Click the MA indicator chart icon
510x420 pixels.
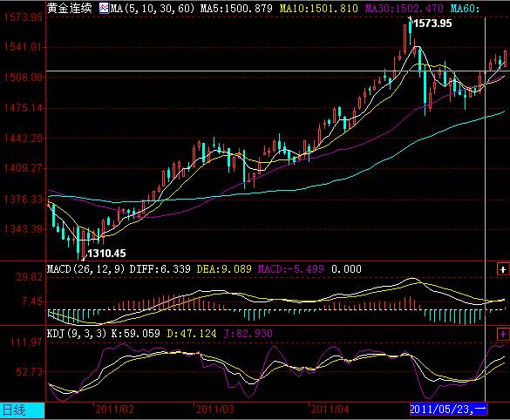104,8
